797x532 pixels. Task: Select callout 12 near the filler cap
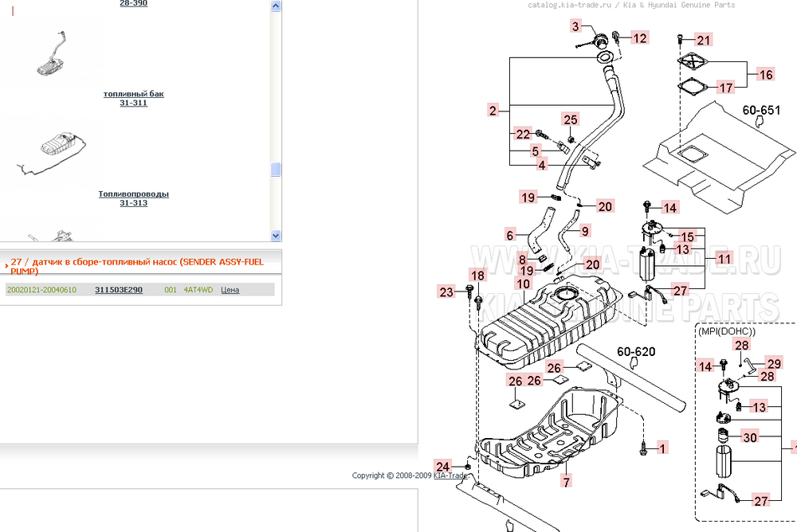[641, 37]
